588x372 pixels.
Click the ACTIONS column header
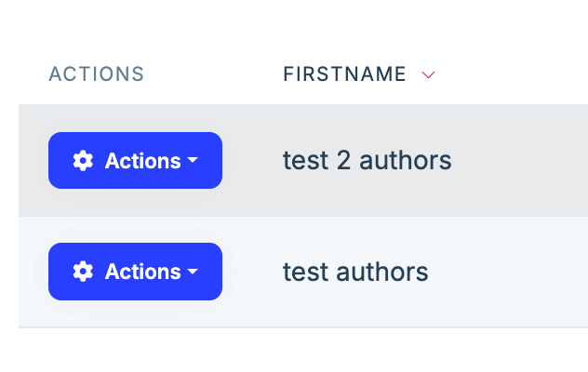(96, 74)
